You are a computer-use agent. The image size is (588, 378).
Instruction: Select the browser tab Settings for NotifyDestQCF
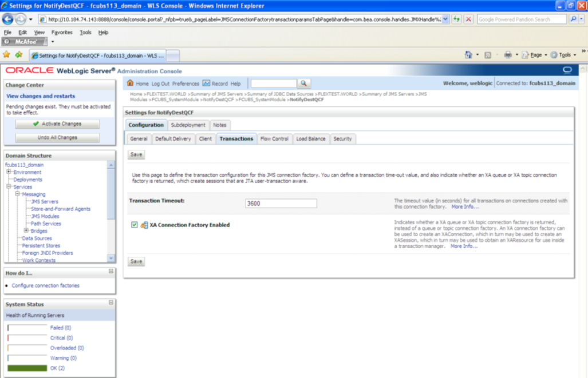[x=98, y=55]
